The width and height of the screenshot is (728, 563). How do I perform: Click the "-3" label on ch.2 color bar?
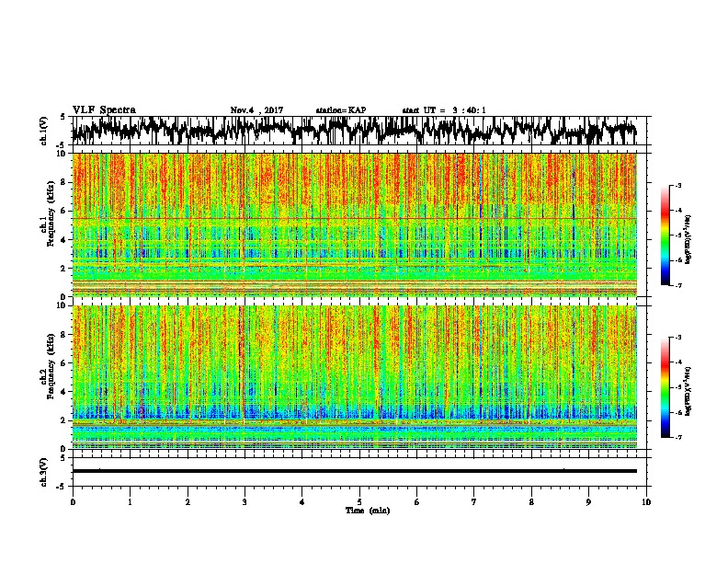coord(678,338)
